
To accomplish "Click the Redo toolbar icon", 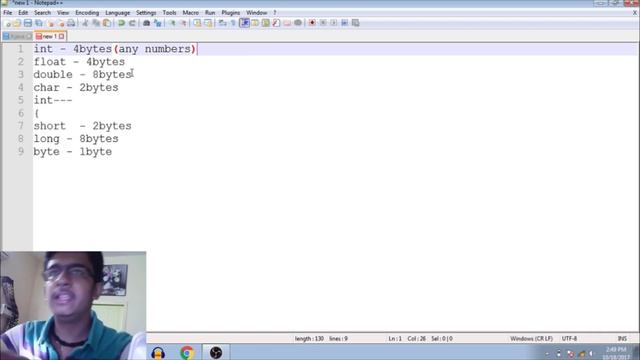I will pyautogui.click(x=132, y=23).
